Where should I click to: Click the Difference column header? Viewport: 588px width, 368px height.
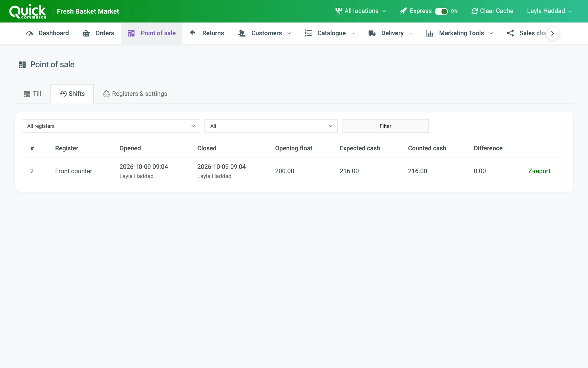pos(488,148)
